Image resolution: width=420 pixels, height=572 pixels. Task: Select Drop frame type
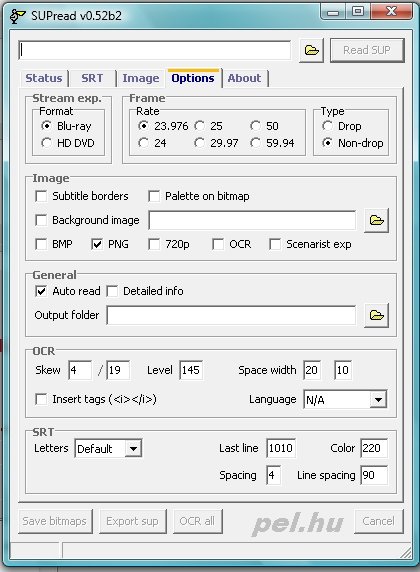pyautogui.click(x=327, y=126)
